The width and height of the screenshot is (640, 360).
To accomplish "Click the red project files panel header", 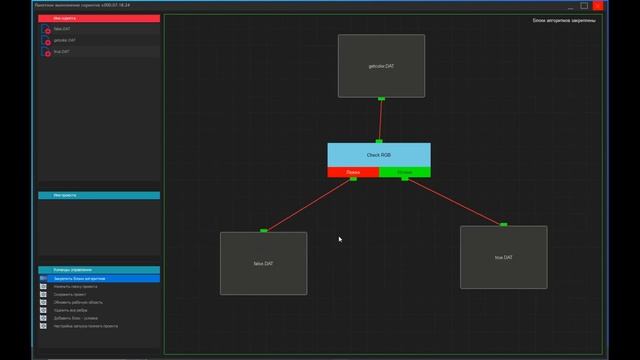I will [x=99, y=18].
